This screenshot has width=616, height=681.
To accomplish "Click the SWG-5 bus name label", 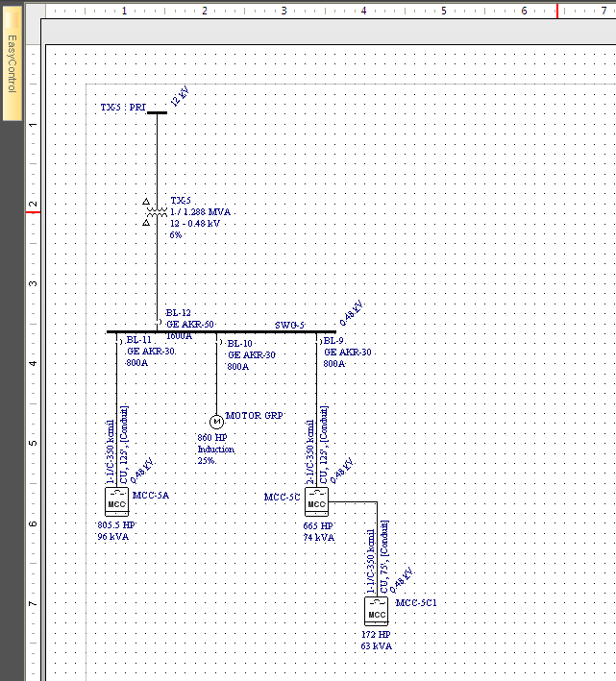I will pyautogui.click(x=289, y=325).
